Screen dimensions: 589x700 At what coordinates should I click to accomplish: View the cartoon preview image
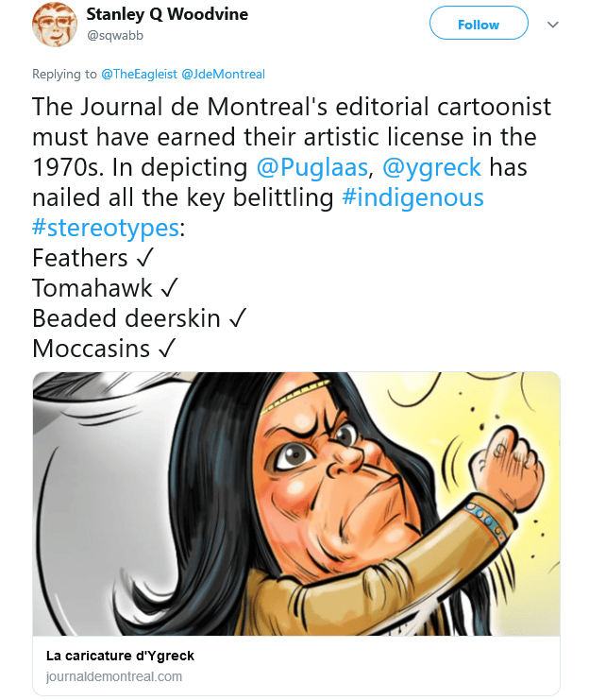coord(296,504)
